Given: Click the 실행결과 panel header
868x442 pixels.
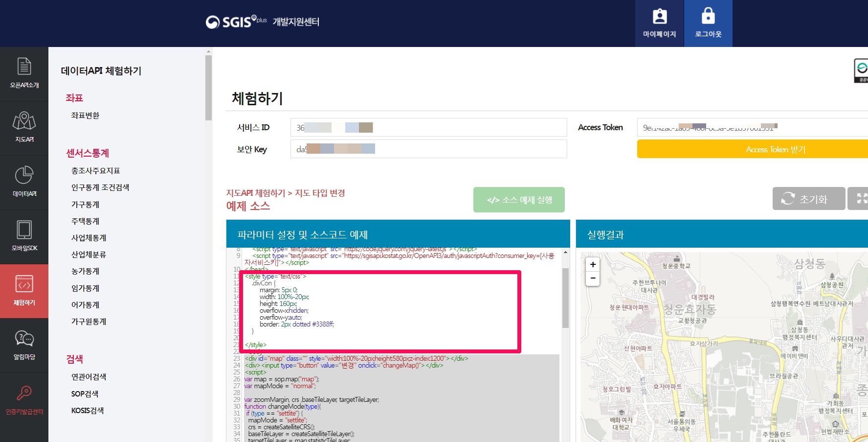Looking at the screenshot, I should pyautogui.click(x=722, y=234).
